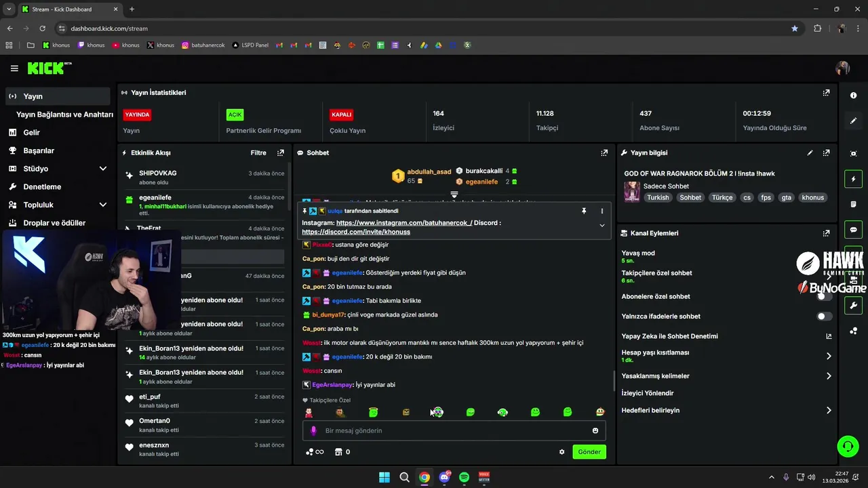Image resolution: width=868 pixels, height=488 pixels.
Task: Open Yayın Bağlantısı ve Anahtarı page
Action: (x=64, y=115)
